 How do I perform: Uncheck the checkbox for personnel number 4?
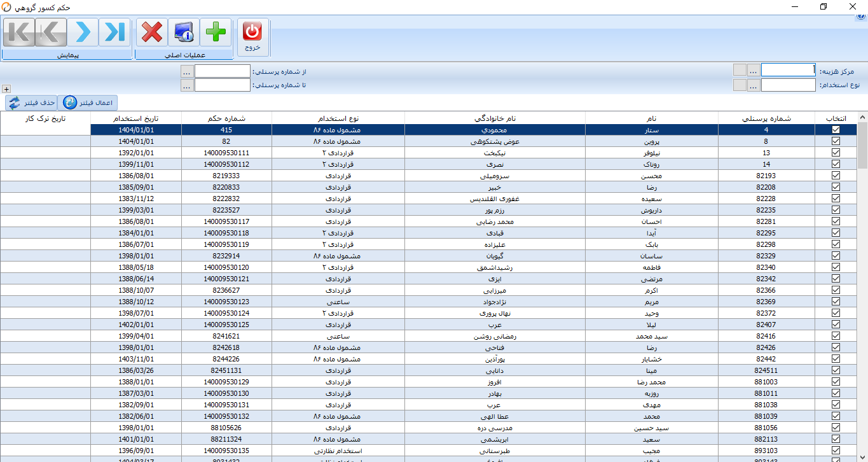point(836,129)
